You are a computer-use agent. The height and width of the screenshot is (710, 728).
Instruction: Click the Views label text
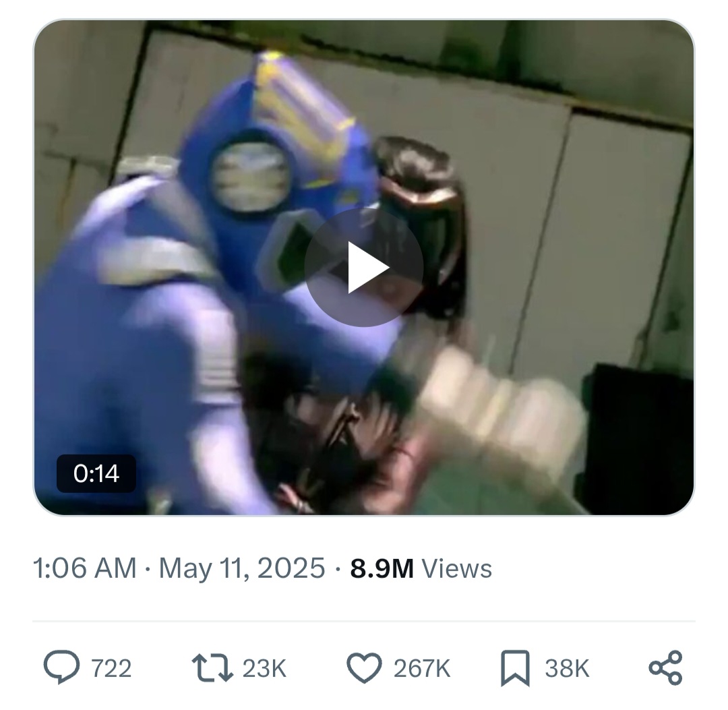(456, 568)
